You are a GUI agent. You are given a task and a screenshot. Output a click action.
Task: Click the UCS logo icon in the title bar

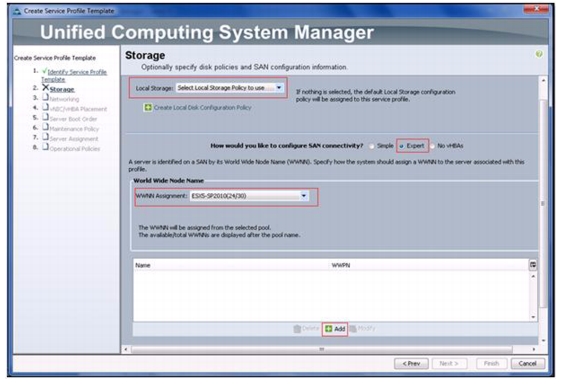(17, 11)
